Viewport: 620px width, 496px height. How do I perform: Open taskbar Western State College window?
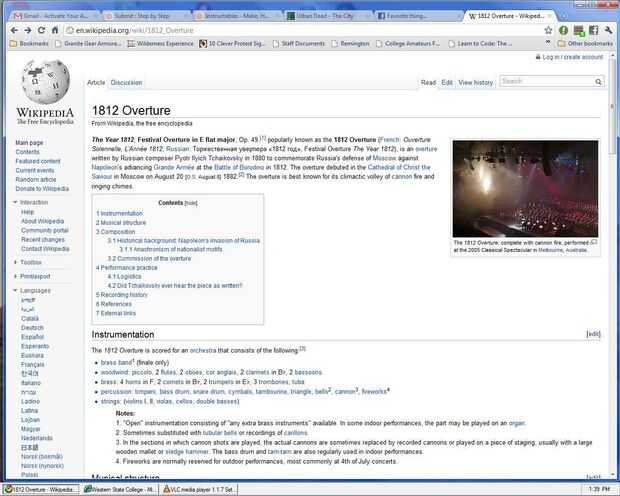point(120,489)
